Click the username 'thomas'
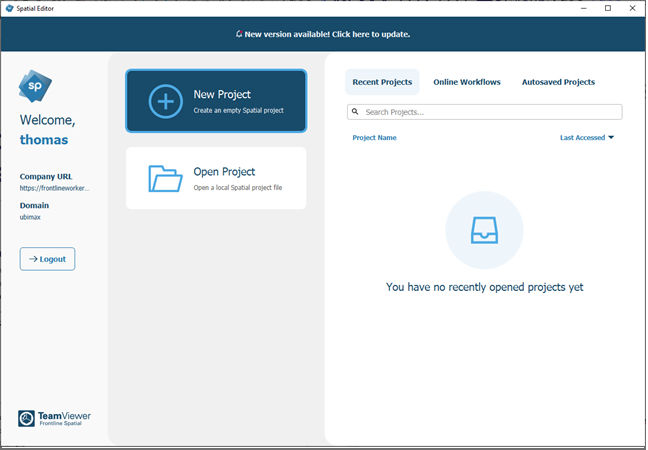Screen dimensions: 648x450 tap(44, 140)
